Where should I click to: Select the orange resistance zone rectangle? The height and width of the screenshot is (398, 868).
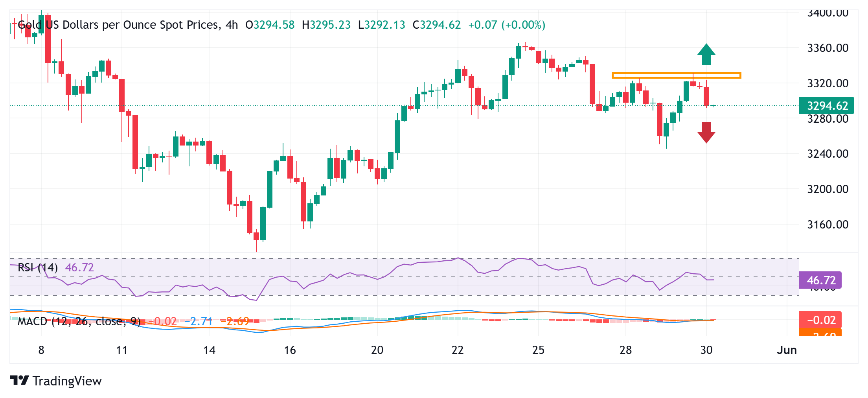pyautogui.click(x=676, y=75)
